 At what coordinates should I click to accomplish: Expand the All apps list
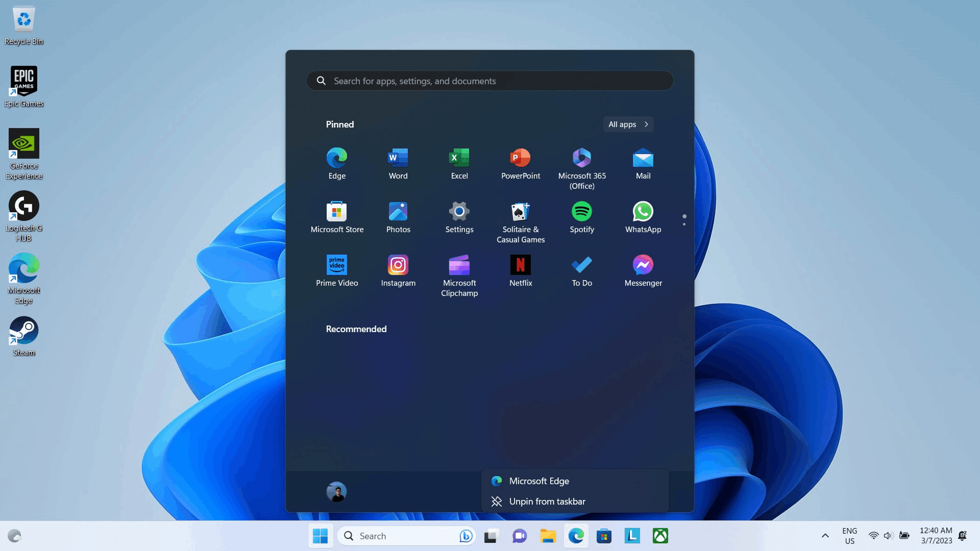628,124
